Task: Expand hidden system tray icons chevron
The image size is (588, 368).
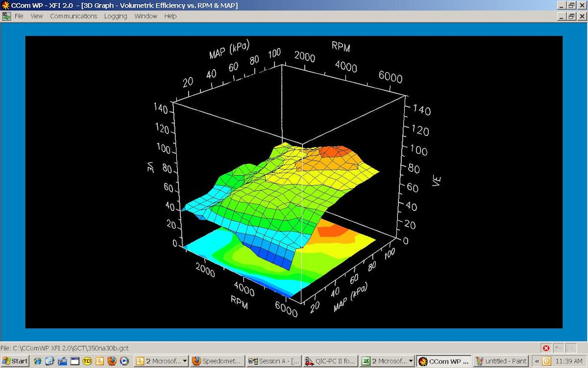Action: [537, 361]
